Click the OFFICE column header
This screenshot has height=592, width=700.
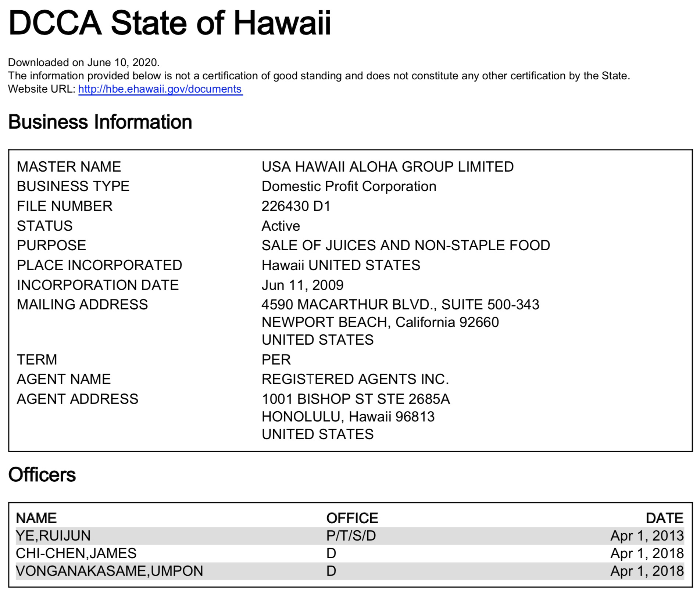(352, 518)
